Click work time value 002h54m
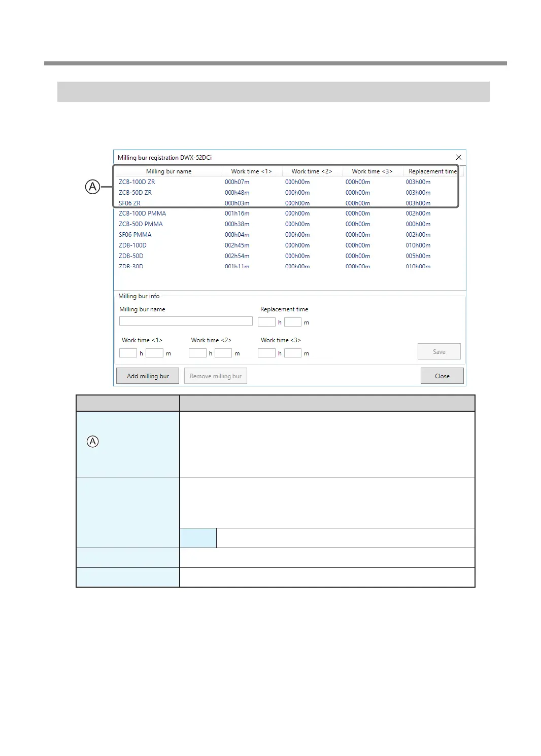 (237, 256)
